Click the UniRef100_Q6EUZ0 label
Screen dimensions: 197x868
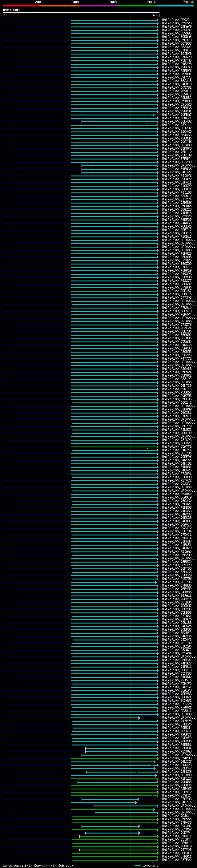pyautogui.click(x=176, y=562)
